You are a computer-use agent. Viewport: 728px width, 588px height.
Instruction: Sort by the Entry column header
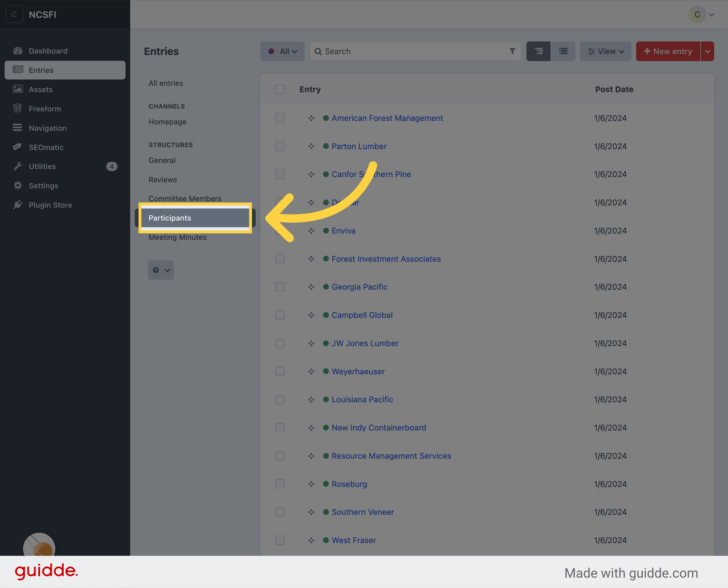(x=310, y=89)
